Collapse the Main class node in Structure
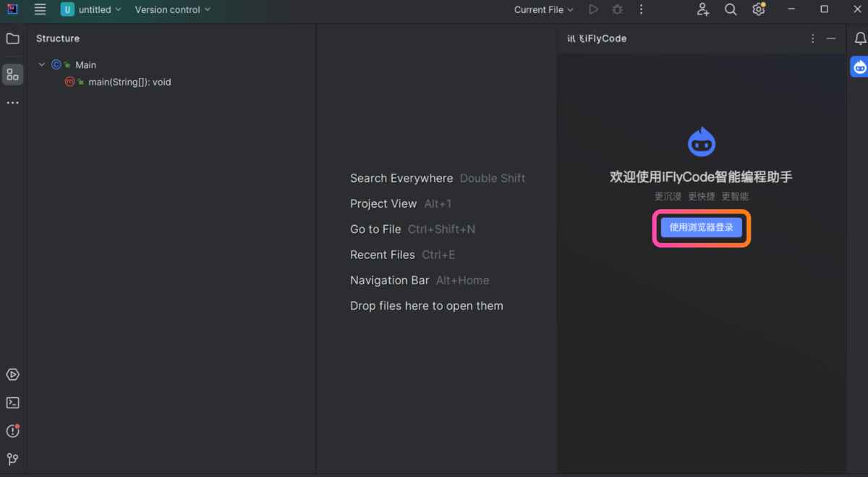 click(41, 64)
